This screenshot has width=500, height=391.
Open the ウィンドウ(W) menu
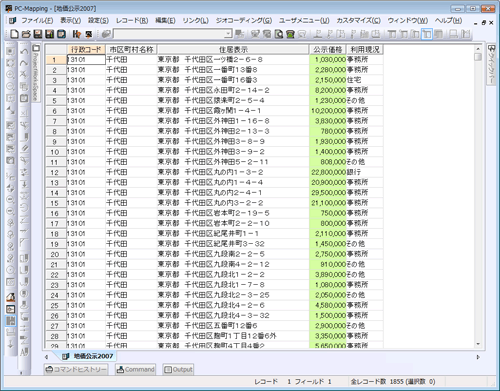tap(407, 21)
